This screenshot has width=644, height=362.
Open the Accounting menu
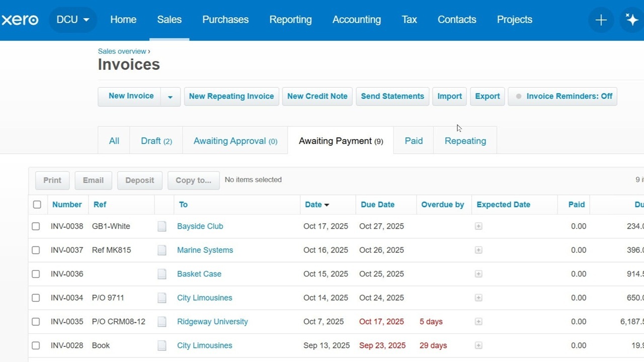(356, 20)
